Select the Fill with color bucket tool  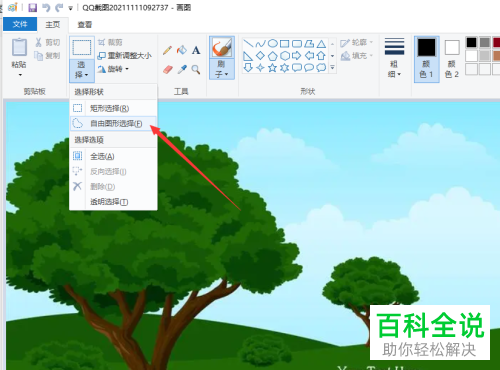point(182,50)
